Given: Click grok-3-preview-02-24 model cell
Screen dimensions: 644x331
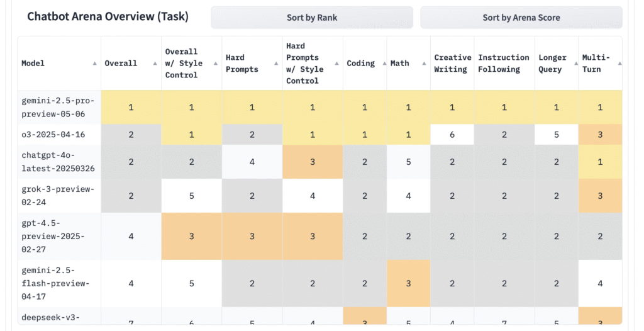Looking at the screenshot, I should tap(58, 195).
